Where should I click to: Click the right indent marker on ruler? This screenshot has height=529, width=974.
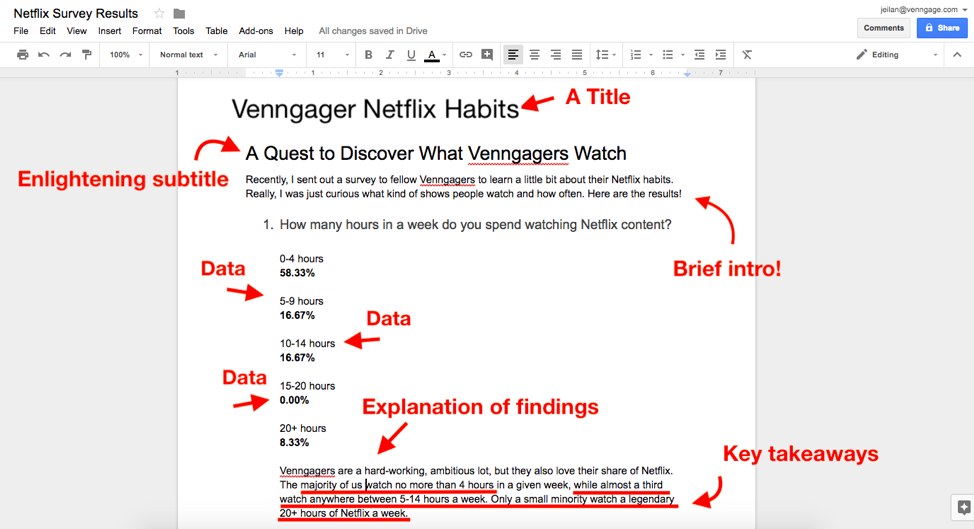coord(687,74)
